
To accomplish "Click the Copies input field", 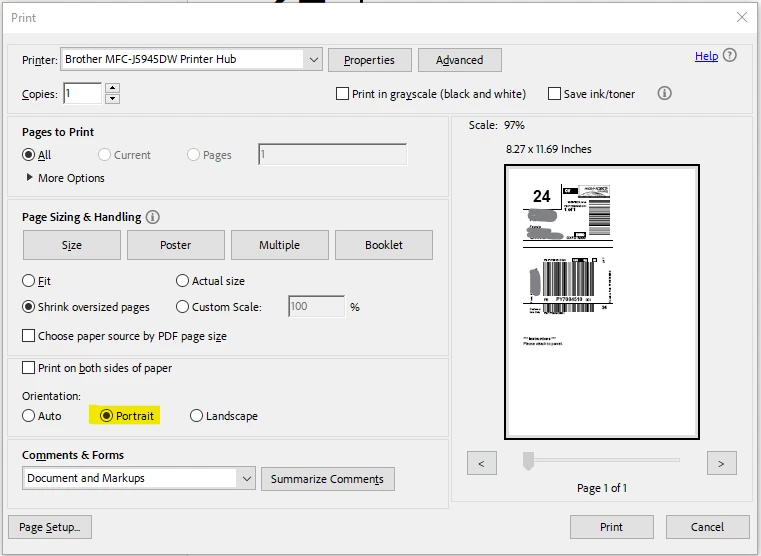I will [83, 93].
